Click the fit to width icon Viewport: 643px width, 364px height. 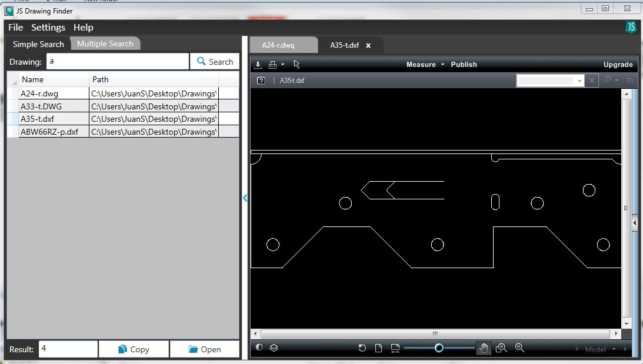tap(395, 348)
